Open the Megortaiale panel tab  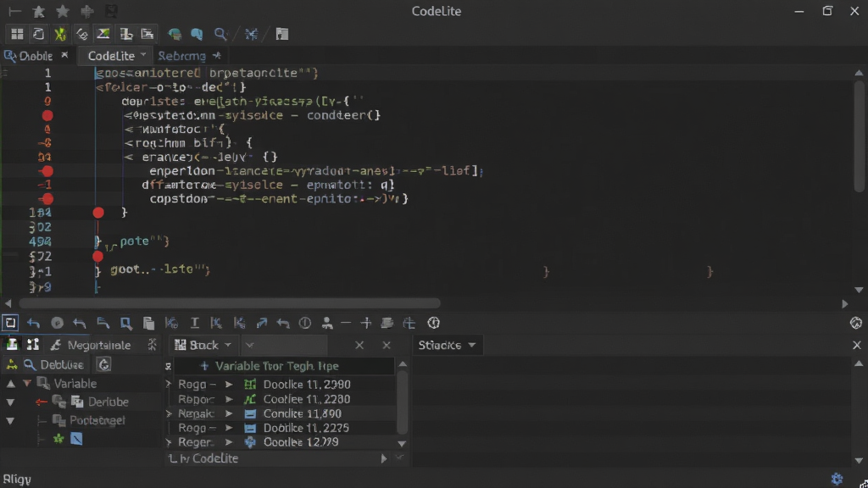point(98,345)
